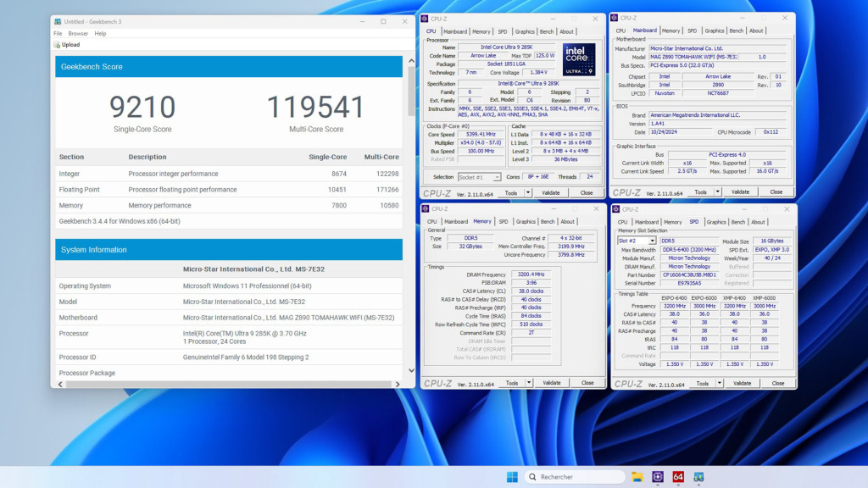This screenshot has height=488, width=868.
Task: Click the Intel Core Ultra 9 logo
Action: click(579, 59)
